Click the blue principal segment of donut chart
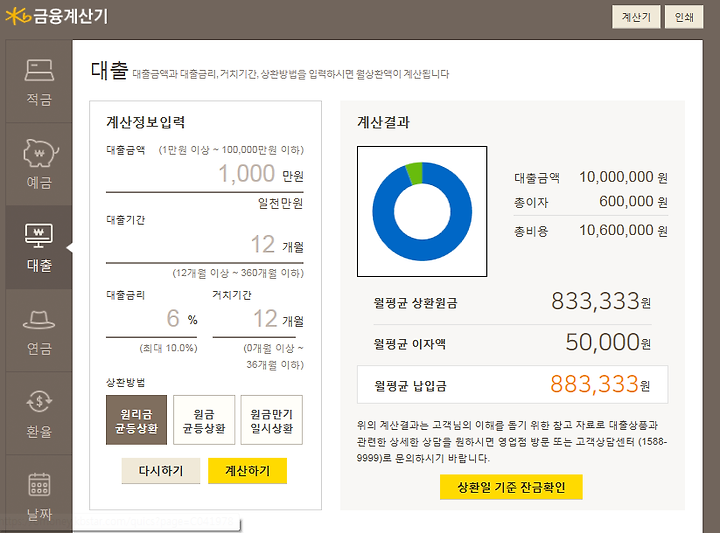 pos(422,248)
